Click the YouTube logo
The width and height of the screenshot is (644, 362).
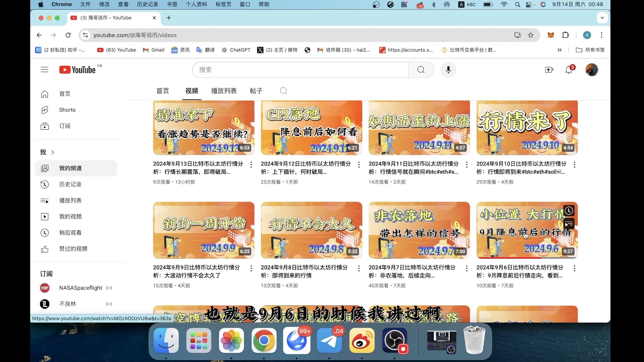click(x=77, y=70)
